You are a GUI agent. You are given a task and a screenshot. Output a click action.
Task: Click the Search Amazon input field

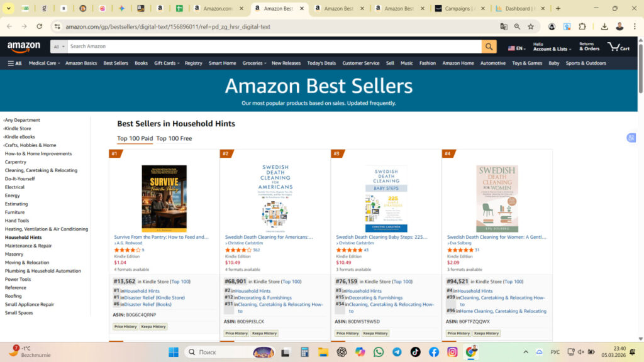(x=274, y=47)
